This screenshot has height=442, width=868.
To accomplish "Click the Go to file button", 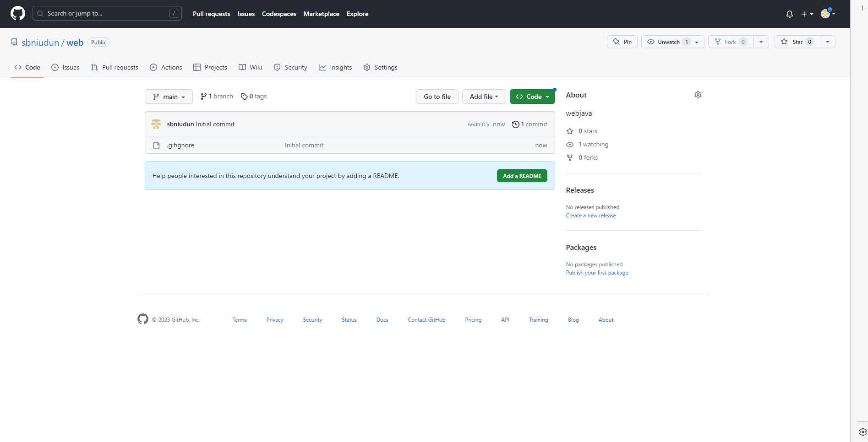I will pos(437,97).
